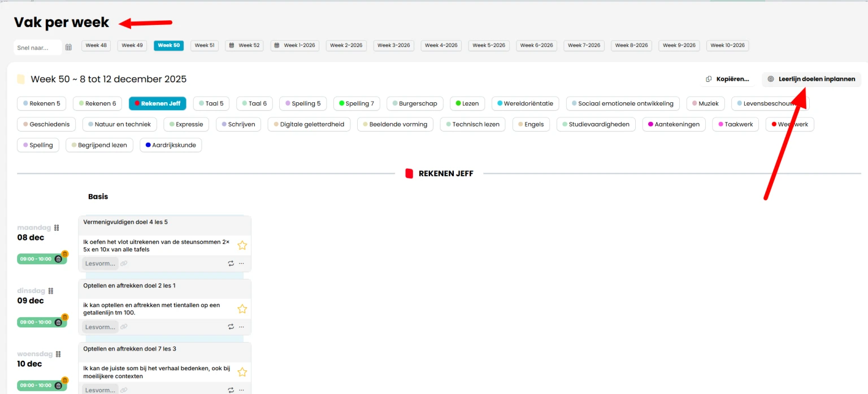868x394 pixels.
Task: Click orange clipboard badge on Monday's time slot
Action: coord(64,253)
